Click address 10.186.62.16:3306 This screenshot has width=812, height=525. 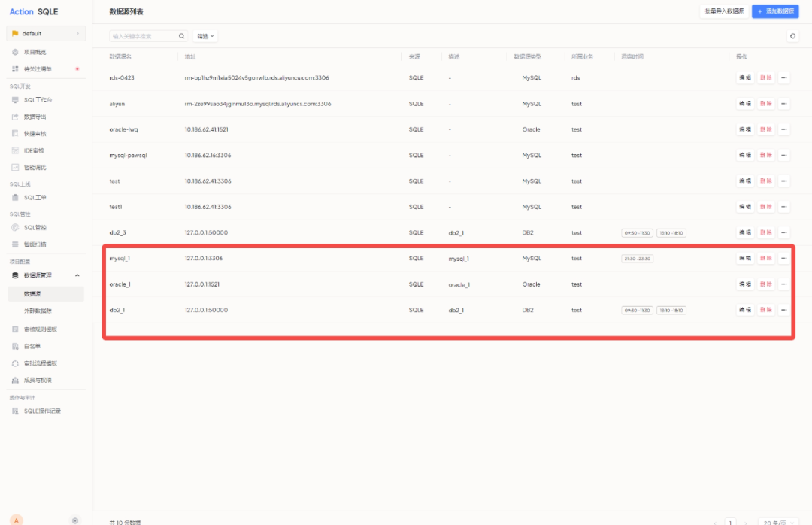(x=208, y=156)
